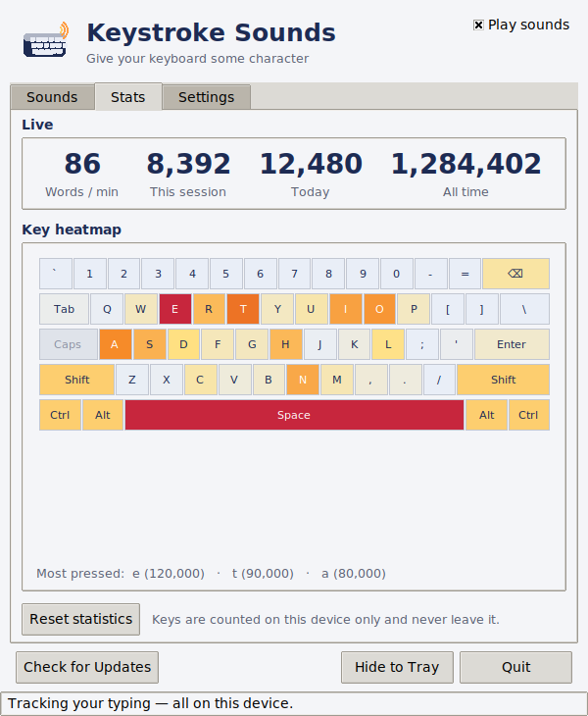Click the status bar tracking message
This screenshot has height=716, width=588.
[x=151, y=703]
